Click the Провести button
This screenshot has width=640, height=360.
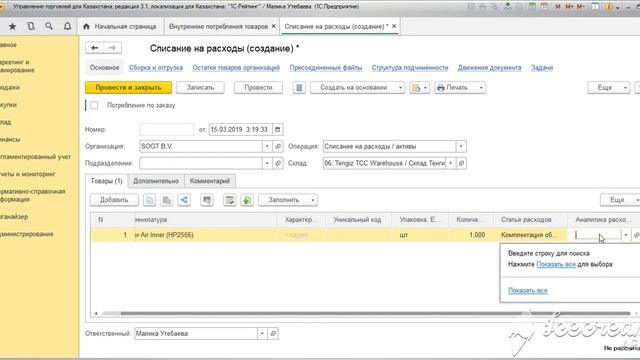coord(258,88)
